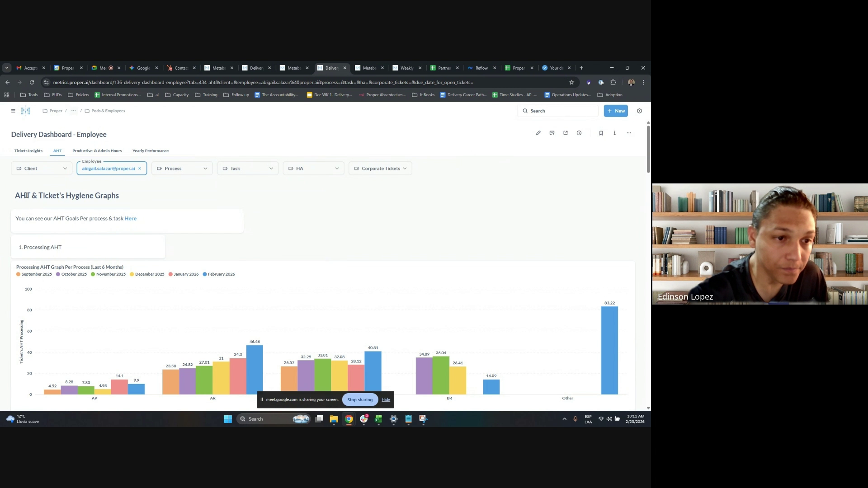Toggle the sidebar hamburger menu
868x488 pixels.
pos(13,111)
